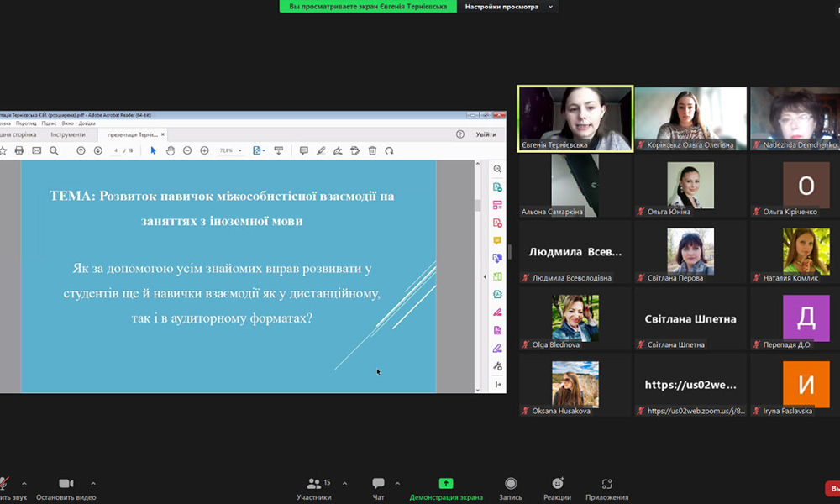Rotate the view with rotate icon
Image resolution: width=840 pixels, height=504 pixels.
coord(390,150)
